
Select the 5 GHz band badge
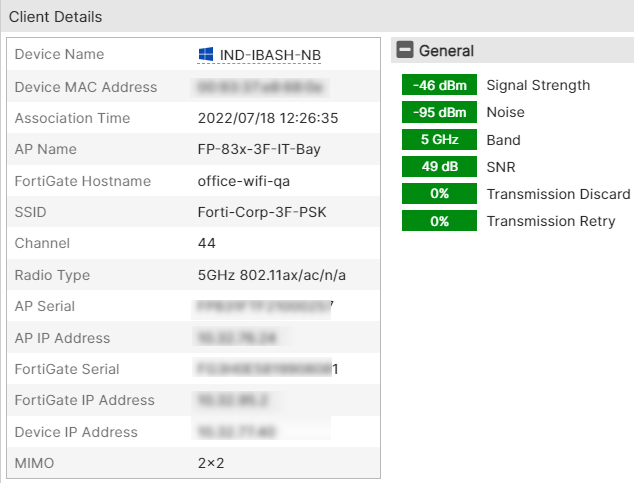[439, 139]
